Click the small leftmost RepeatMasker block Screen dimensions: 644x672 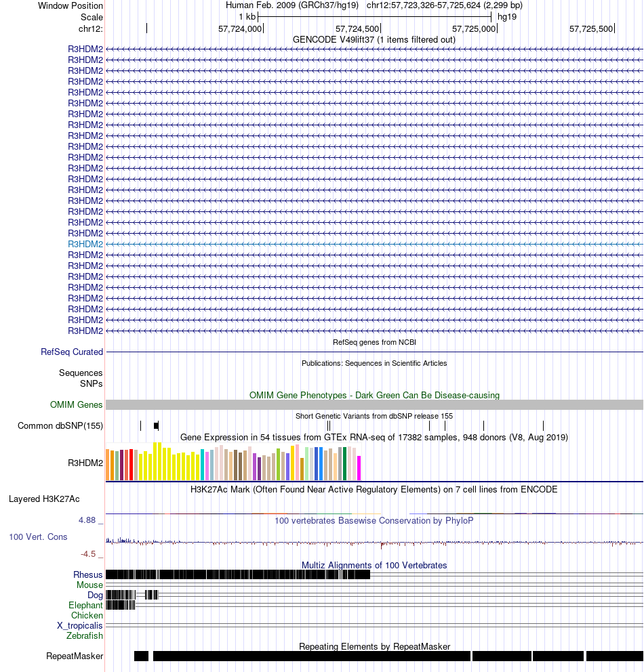pyautogui.click(x=141, y=656)
